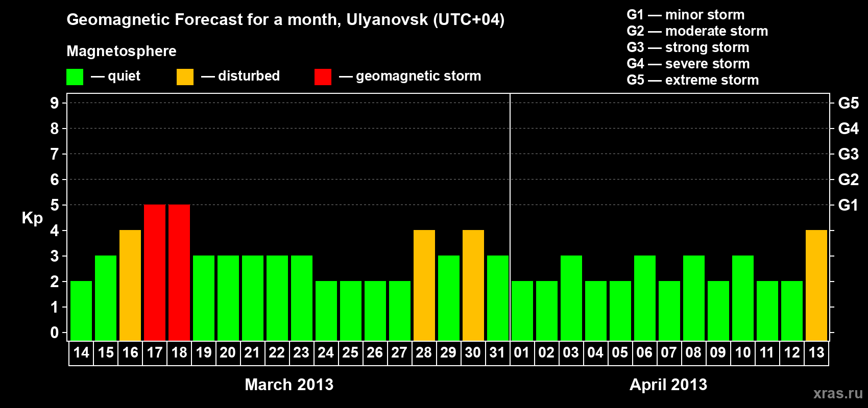Click date label 02 on the axis
This screenshot has height=408, width=868.
(546, 352)
